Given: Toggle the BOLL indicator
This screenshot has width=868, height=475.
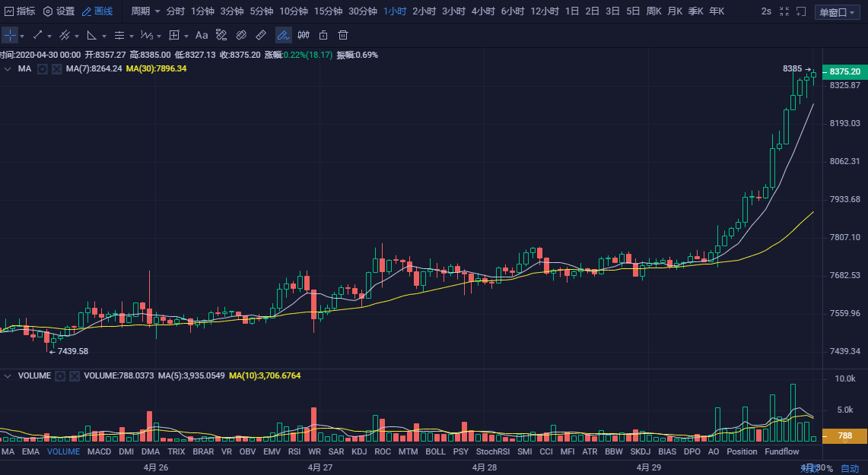Looking at the screenshot, I should point(436,451).
